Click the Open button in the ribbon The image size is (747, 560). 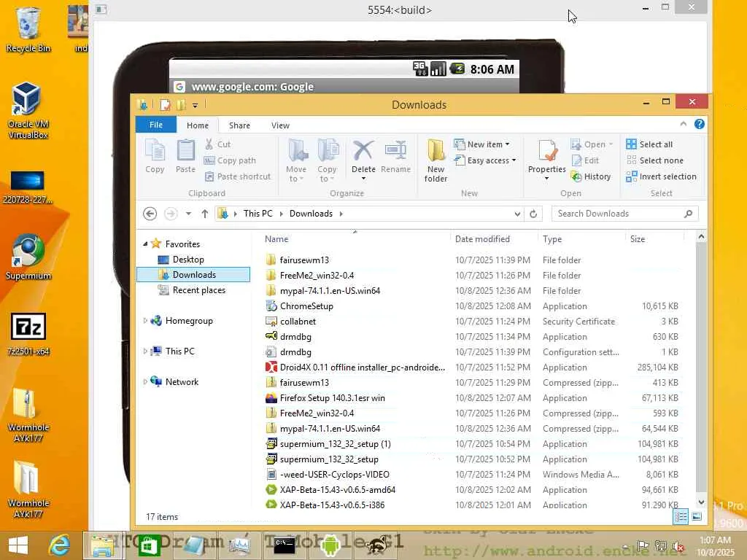[x=591, y=144]
